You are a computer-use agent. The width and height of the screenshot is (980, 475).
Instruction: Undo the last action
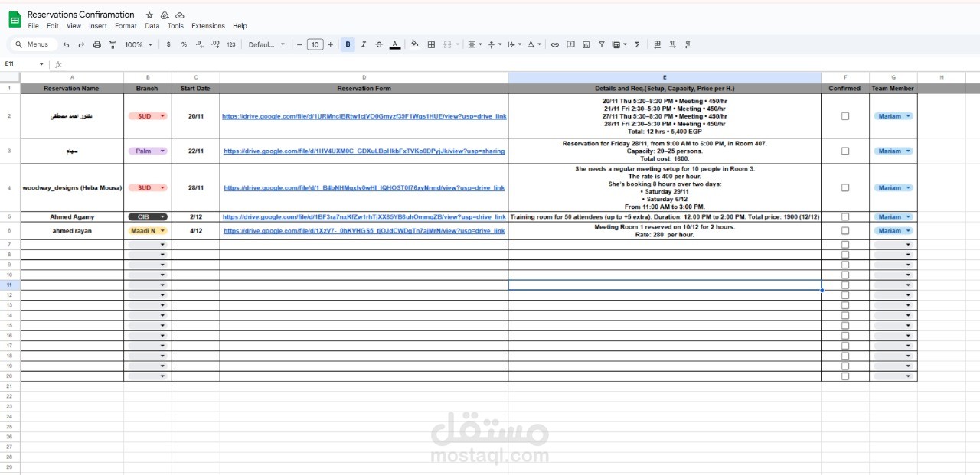point(67,44)
